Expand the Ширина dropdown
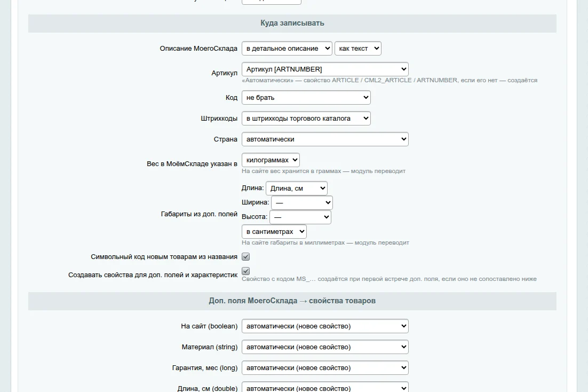The width and height of the screenshot is (588, 392). [302, 203]
